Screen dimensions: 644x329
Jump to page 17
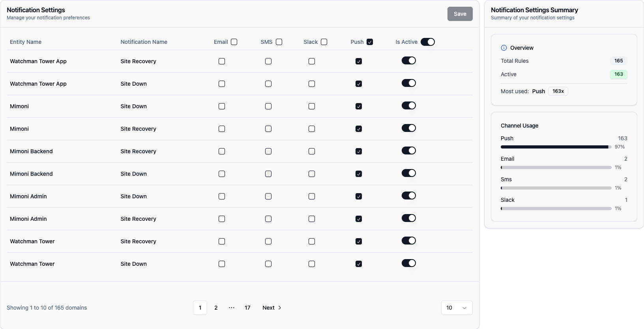pos(247,308)
